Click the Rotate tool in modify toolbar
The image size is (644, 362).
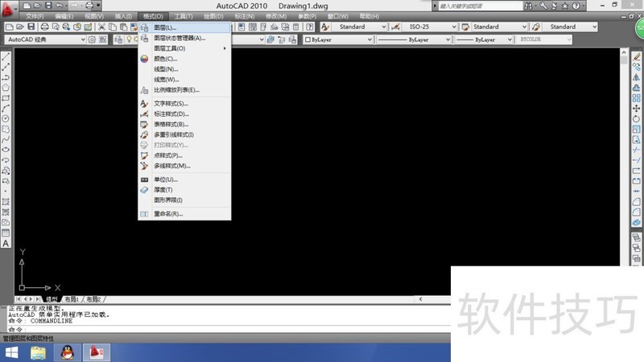pos(636,118)
